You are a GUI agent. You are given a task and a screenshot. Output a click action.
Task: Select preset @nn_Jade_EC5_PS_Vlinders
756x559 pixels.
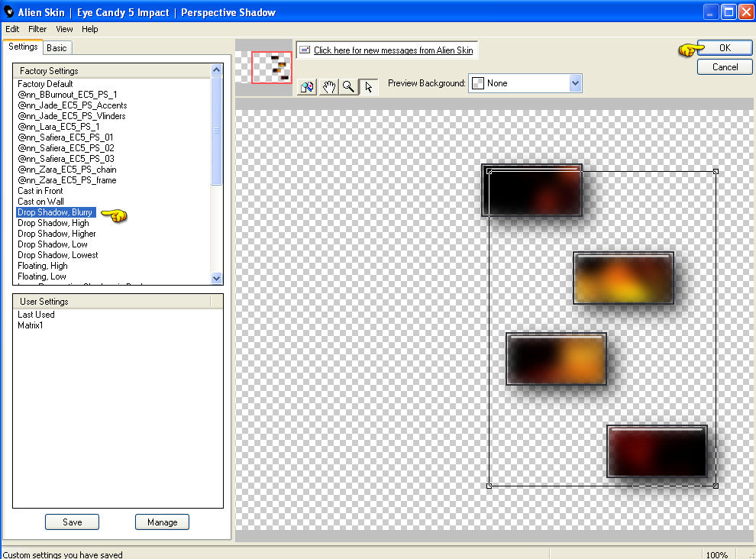[x=72, y=116]
